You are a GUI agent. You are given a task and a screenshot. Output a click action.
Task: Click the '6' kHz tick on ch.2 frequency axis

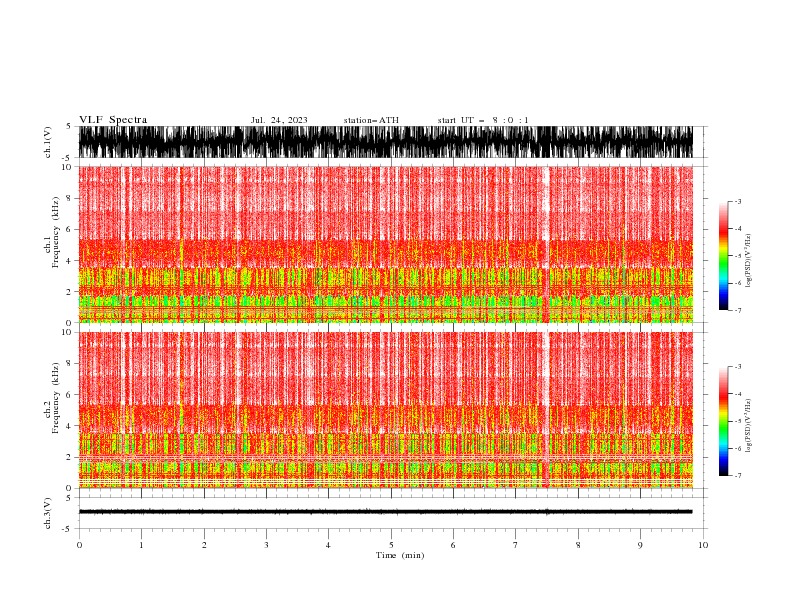[x=70, y=395]
